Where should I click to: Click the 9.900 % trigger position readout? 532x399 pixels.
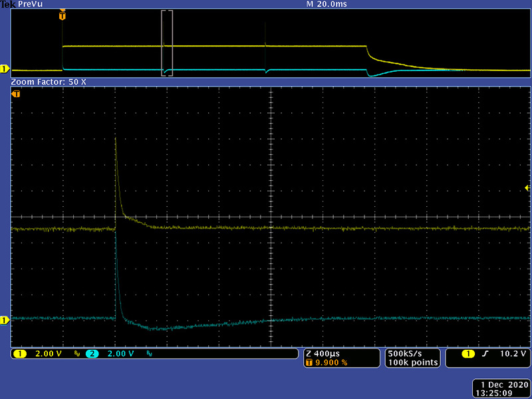coord(331,362)
